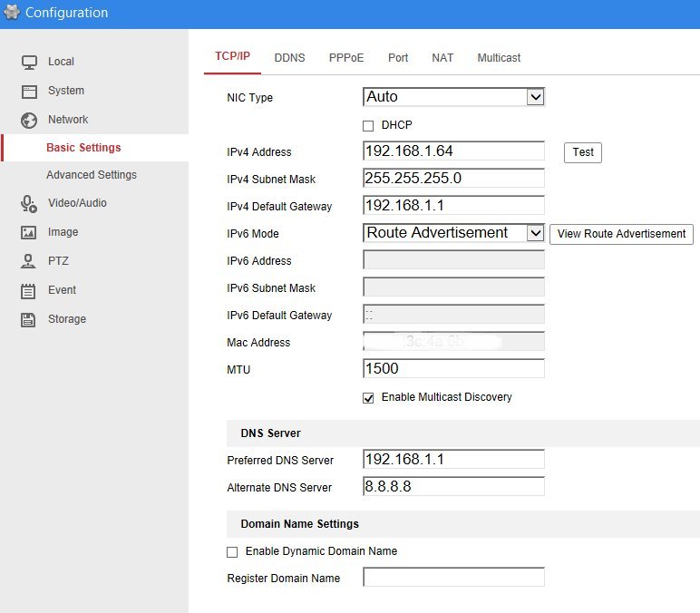Screen dimensions: 700x613
Task: Click the Storage disk icon
Action: coord(29,319)
